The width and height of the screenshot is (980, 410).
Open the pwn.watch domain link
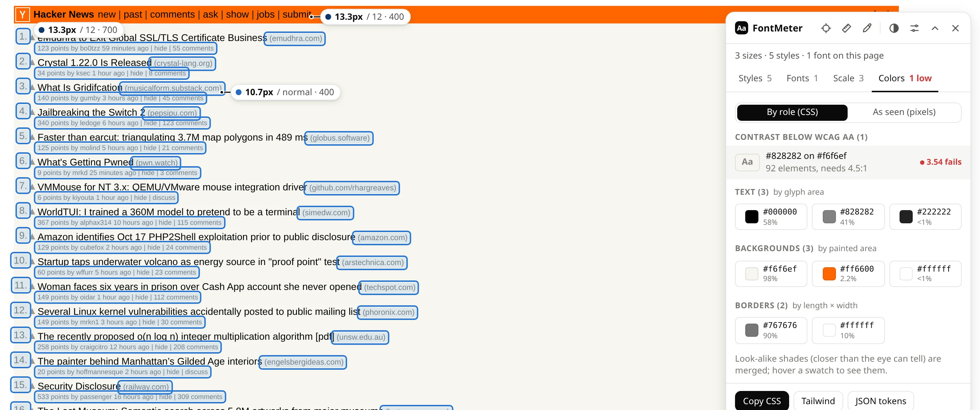click(x=157, y=163)
